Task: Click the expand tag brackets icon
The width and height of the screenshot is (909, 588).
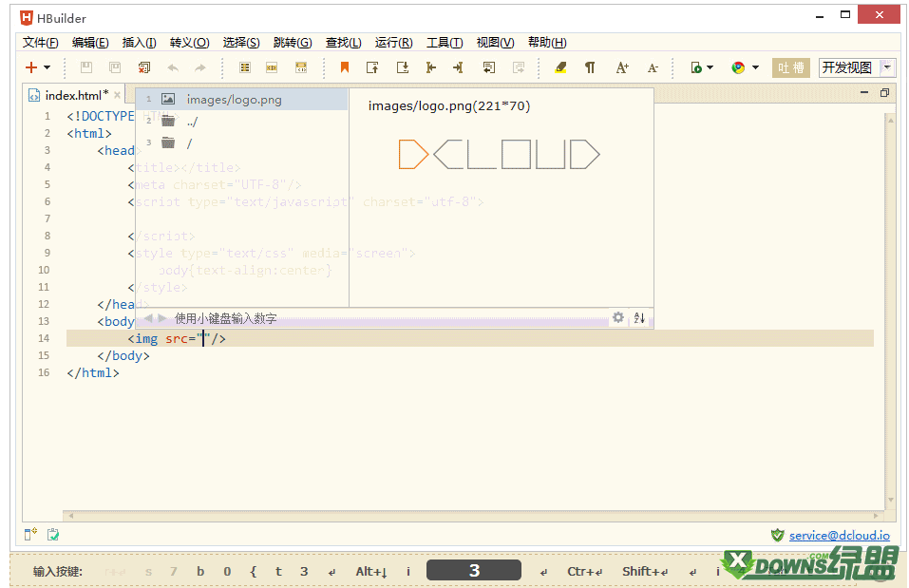Action: pyautogui.click(x=301, y=67)
